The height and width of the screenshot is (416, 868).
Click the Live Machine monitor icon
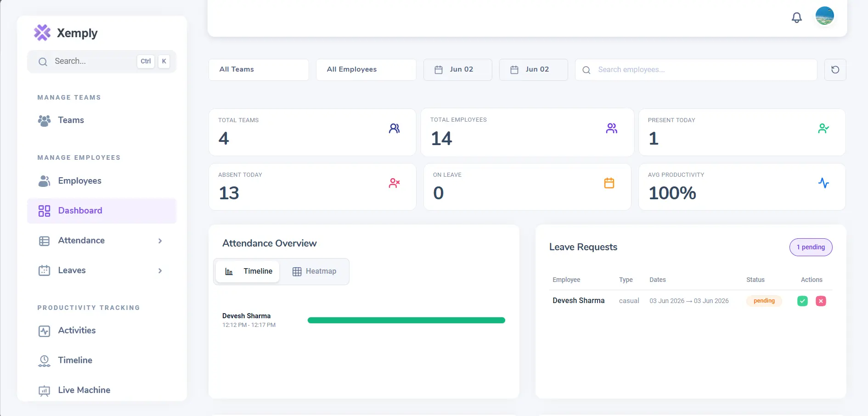point(44,391)
